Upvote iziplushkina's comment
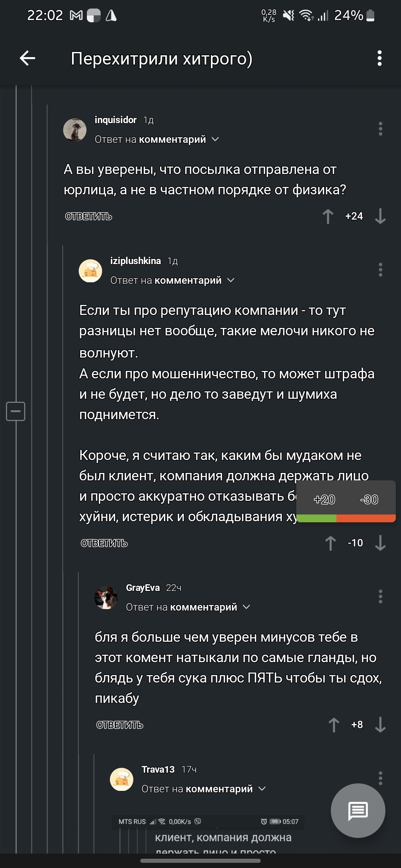The width and height of the screenshot is (401, 868). 330,543
